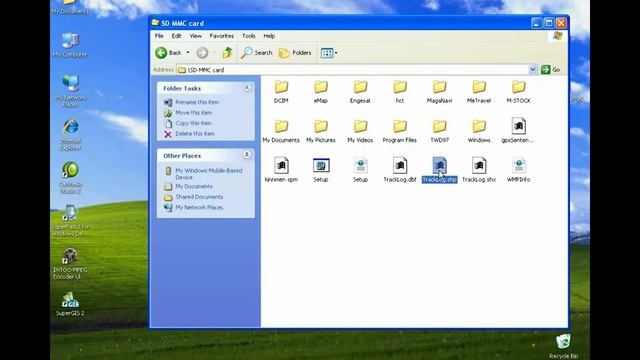Select the gpsSenten file

pyautogui.click(x=518, y=131)
